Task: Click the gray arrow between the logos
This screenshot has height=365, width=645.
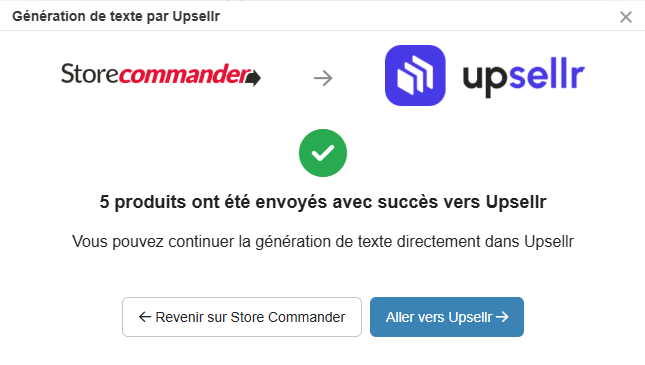Action: click(x=323, y=78)
